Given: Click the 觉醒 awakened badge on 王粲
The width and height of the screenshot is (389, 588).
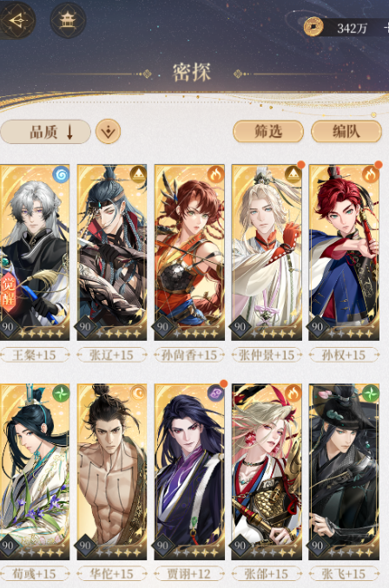Looking at the screenshot, I should pos(9,292).
